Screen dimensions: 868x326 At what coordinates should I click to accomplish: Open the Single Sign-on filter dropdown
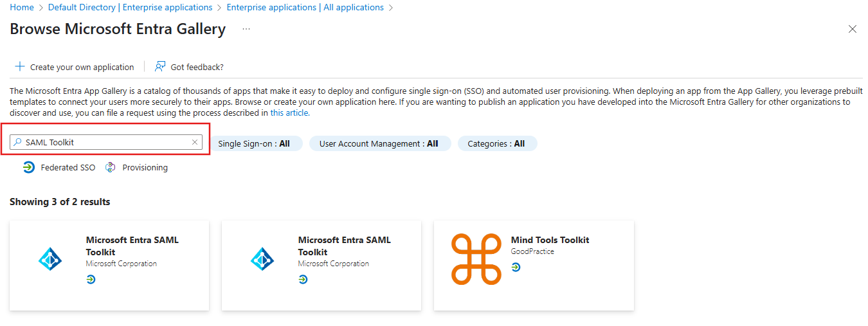click(x=254, y=143)
